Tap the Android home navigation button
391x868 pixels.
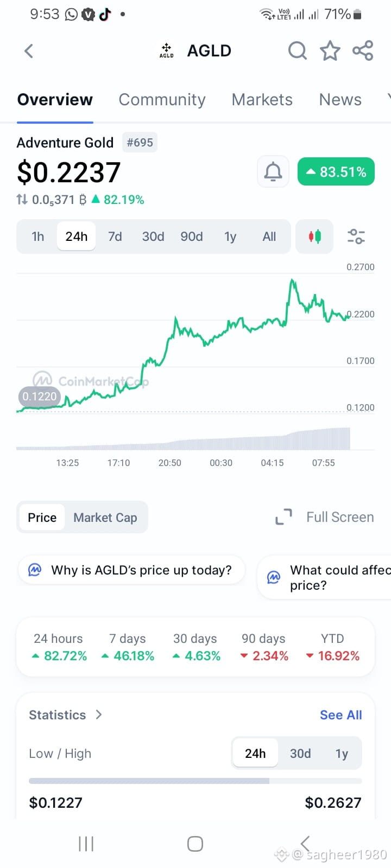(x=195, y=844)
